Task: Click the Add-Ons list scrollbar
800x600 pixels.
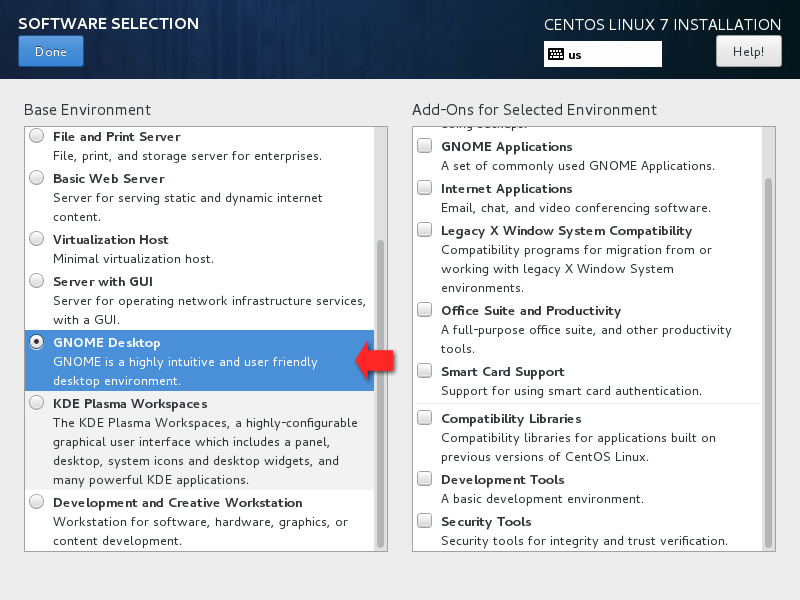Action: click(768, 363)
